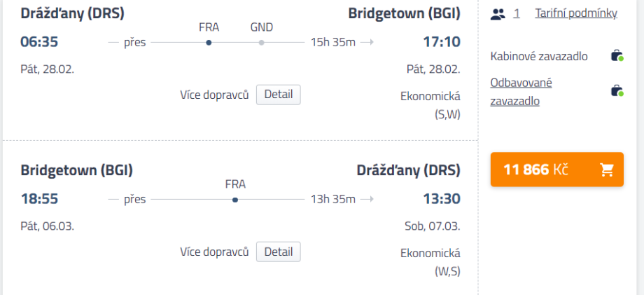Click outbound duration 15h 35m
The image size is (644, 295).
(x=333, y=43)
